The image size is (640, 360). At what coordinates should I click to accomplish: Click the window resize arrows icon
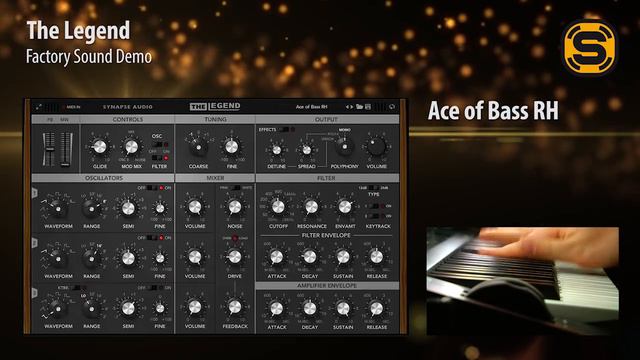click(38, 107)
